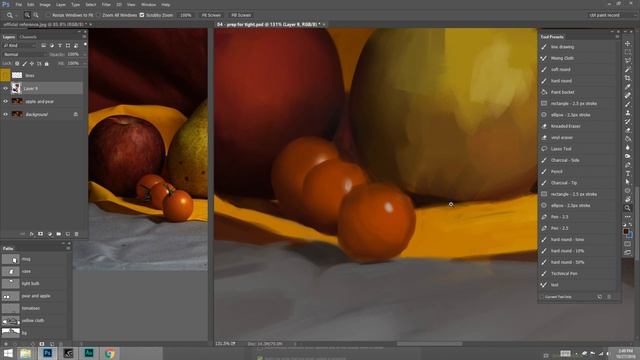This screenshot has height=360, width=640.
Task: Hide the apple and pear layer
Action: click(x=6, y=101)
